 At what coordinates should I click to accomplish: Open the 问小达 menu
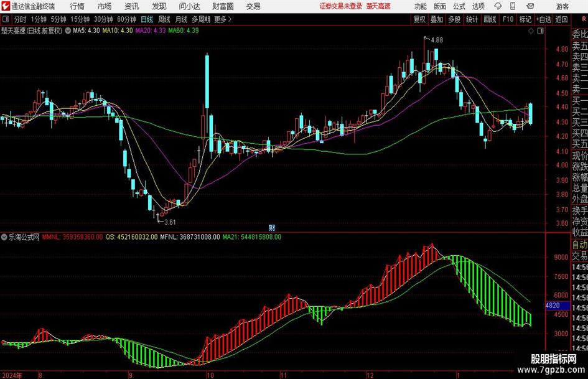tap(189, 6)
